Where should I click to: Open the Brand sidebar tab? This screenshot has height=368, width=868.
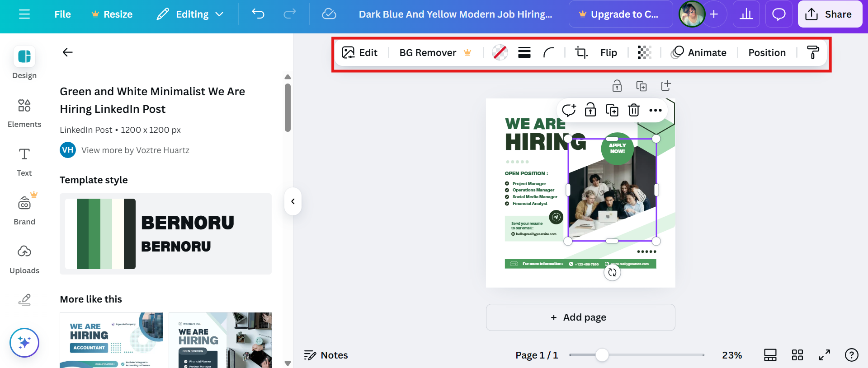point(24,210)
